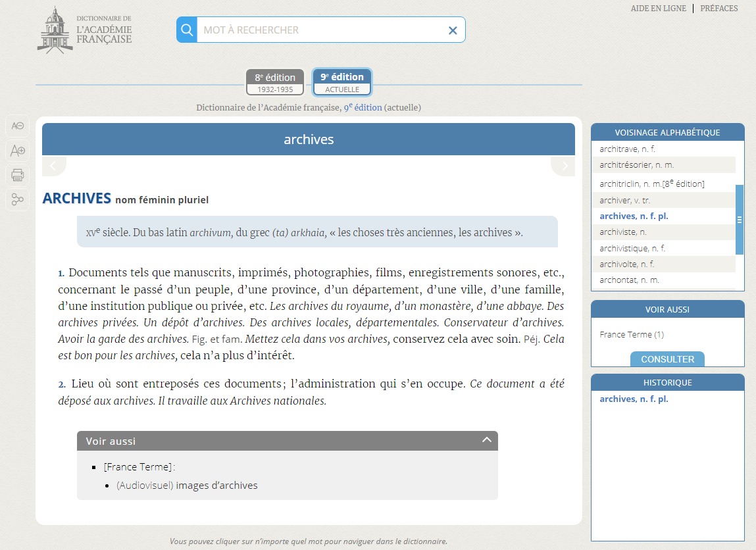
Task: Click the Académie française logo
Action: point(85,30)
